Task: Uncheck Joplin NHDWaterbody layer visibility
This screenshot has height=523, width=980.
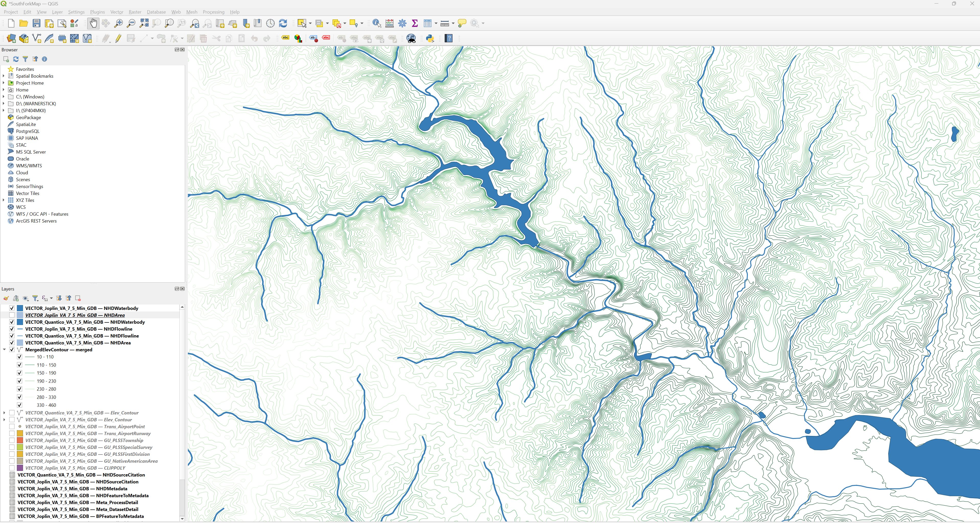Action: click(x=12, y=308)
